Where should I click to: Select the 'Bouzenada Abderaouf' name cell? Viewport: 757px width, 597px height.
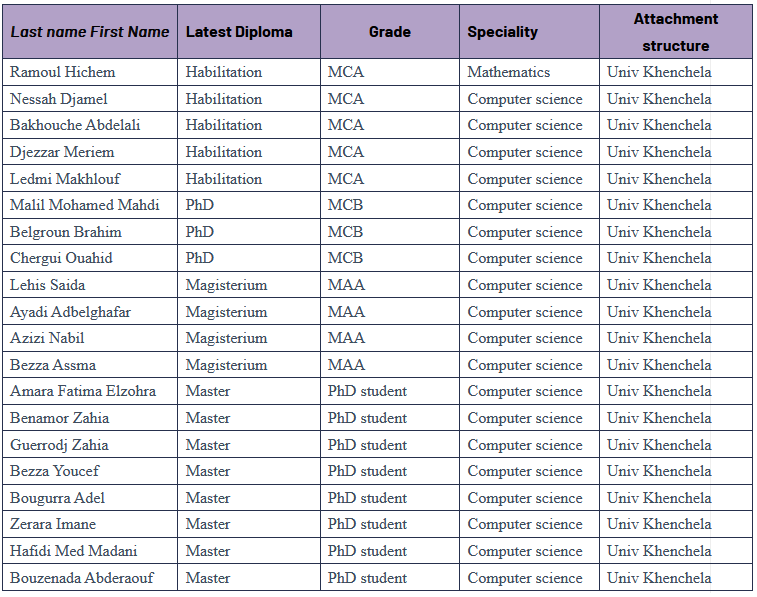[82, 578]
